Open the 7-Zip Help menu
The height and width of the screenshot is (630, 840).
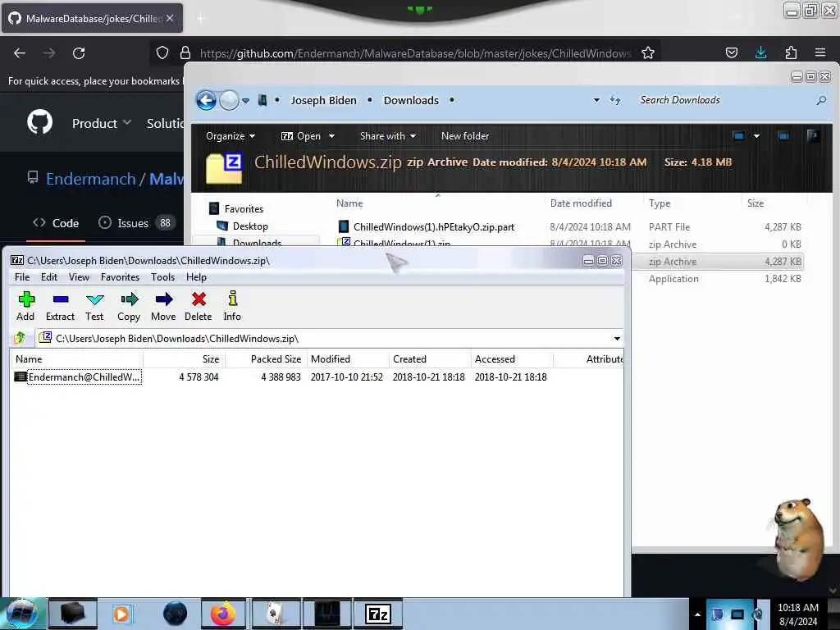pos(196,277)
